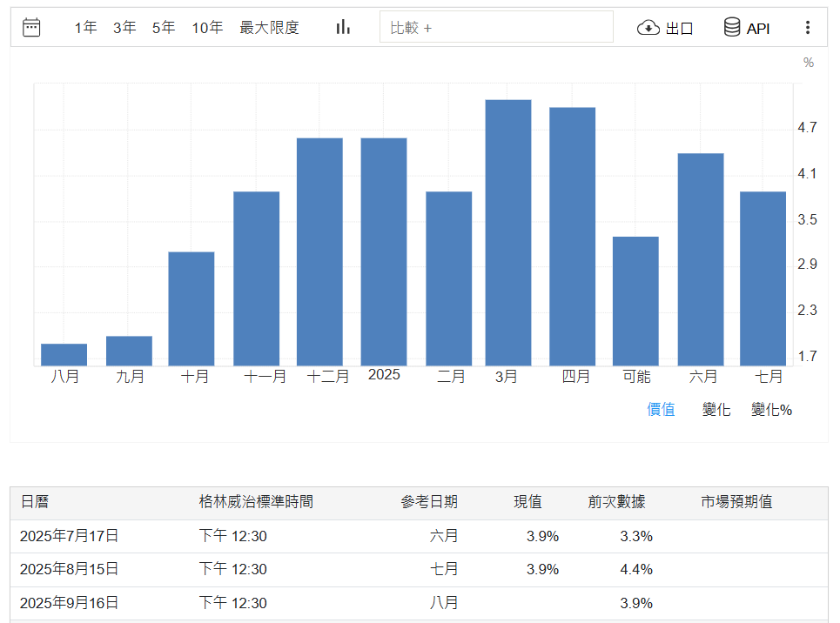
Task: Switch chart to 價值 view
Action: point(661,409)
